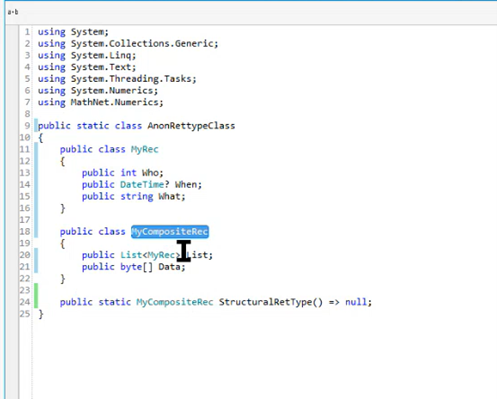Screen dimensions: 497x399
Task: Click the 'When' field name
Action: coord(186,184)
